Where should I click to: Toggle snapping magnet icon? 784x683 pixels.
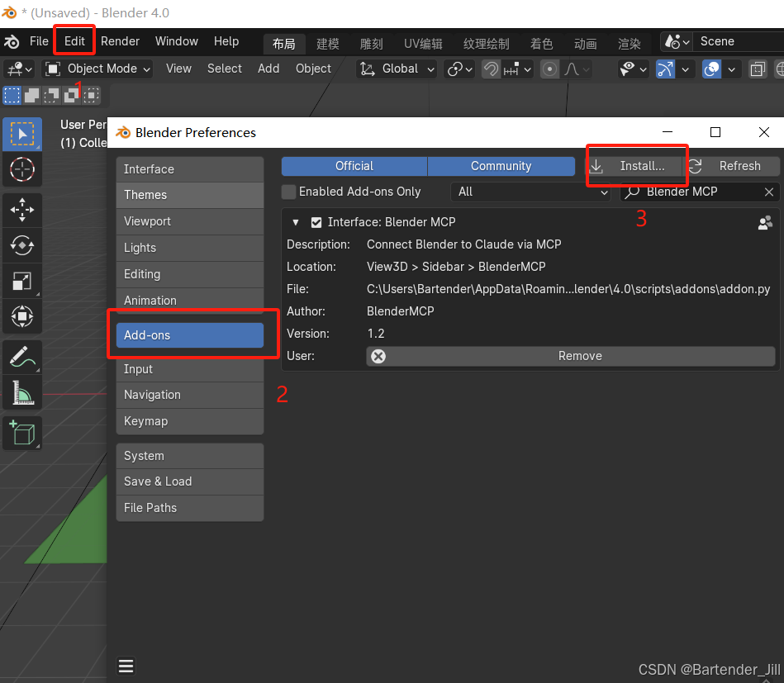[x=491, y=69]
